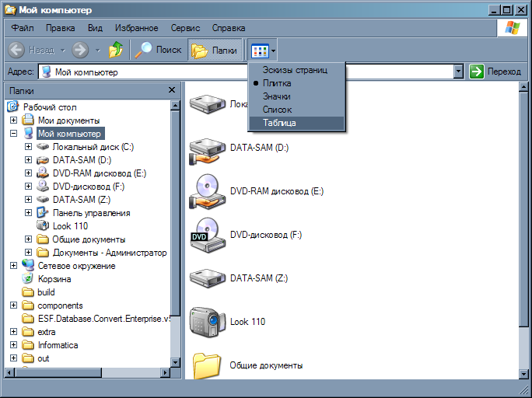The width and height of the screenshot is (532, 398).
Task: Collapse Мой компьютер tree node
Action: coord(13,134)
